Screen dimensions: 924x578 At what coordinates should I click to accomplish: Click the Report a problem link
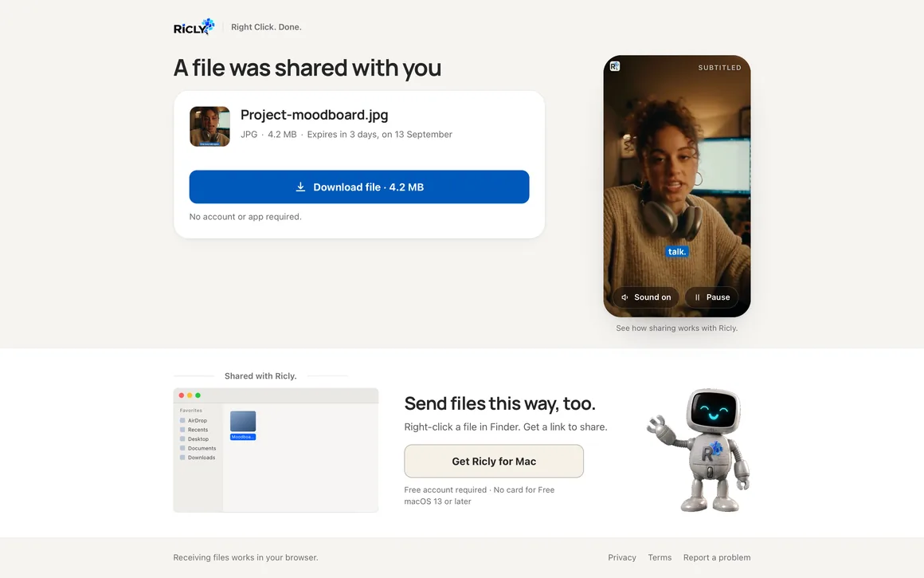tap(717, 557)
